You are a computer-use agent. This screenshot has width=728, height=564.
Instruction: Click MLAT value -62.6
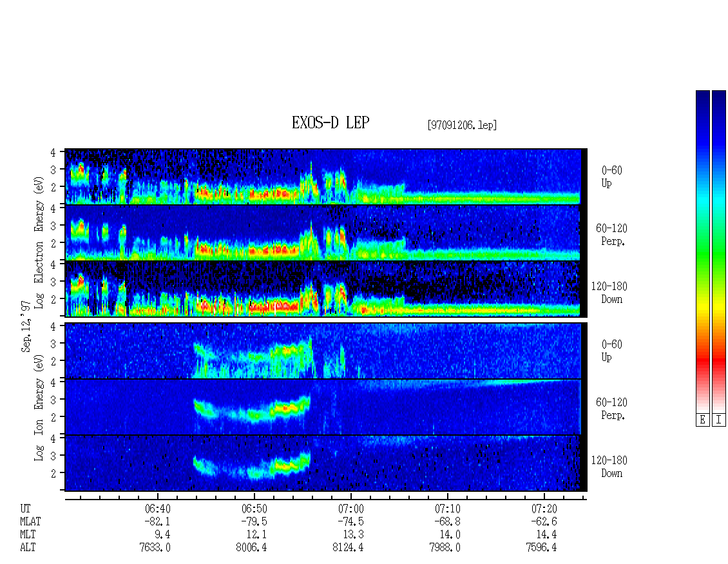coord(543,521)
